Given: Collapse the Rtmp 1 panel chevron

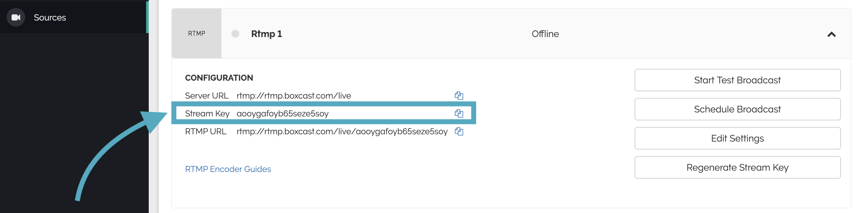Looking at the screenshot, I should click(831, 34).
